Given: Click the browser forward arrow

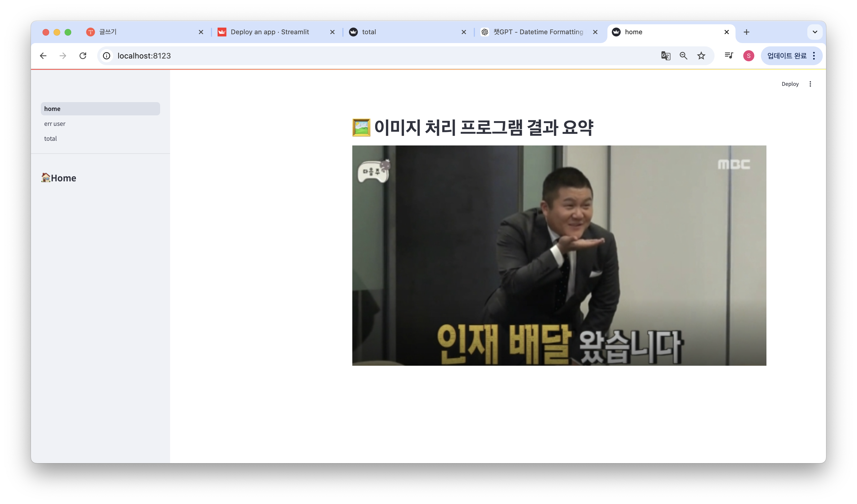Looking at the screenshot, I should (x=63, y=56).
